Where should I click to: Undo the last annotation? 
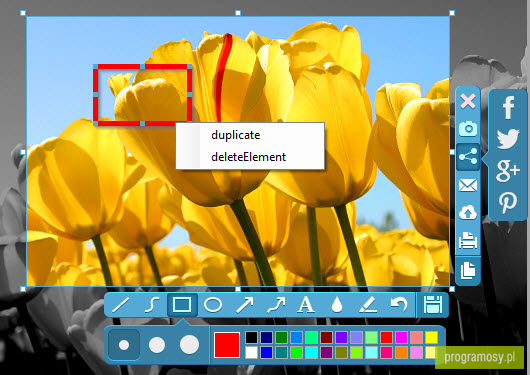399,305
